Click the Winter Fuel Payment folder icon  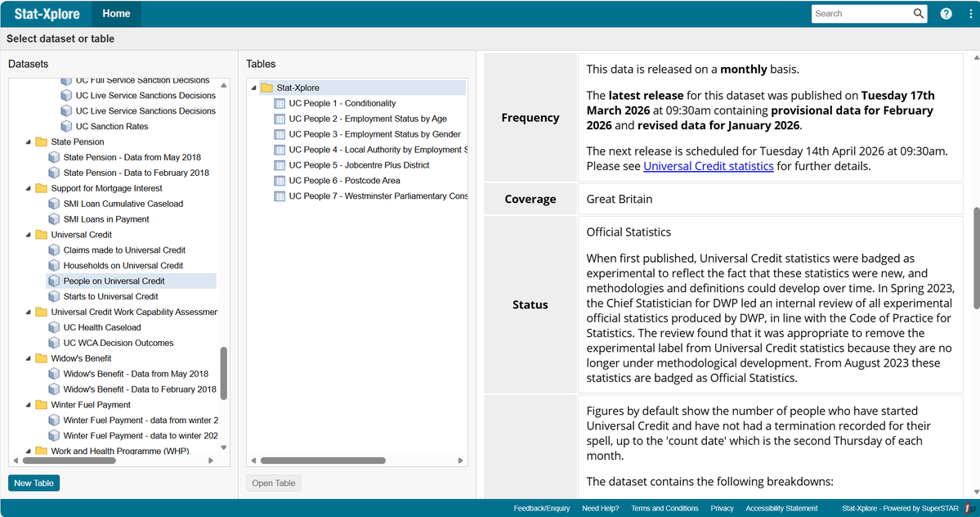41,405
